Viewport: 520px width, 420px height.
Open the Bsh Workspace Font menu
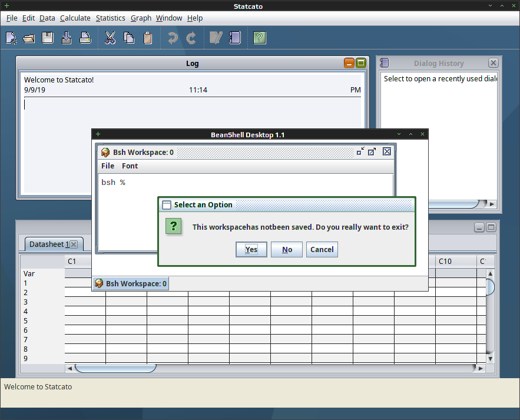130,166
